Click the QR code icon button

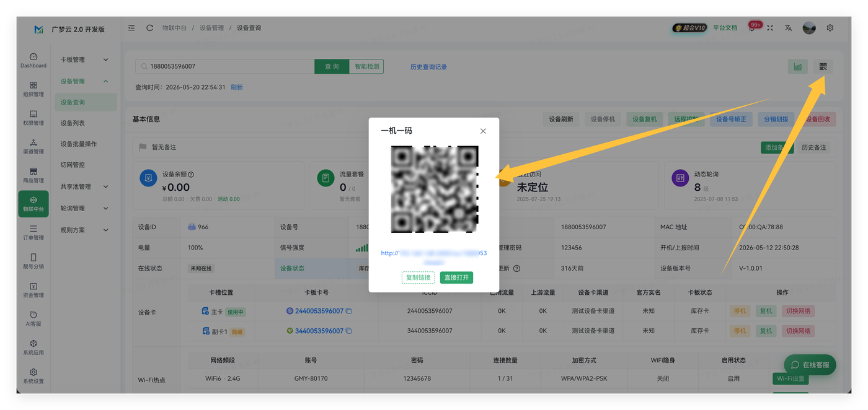point(823,66)
